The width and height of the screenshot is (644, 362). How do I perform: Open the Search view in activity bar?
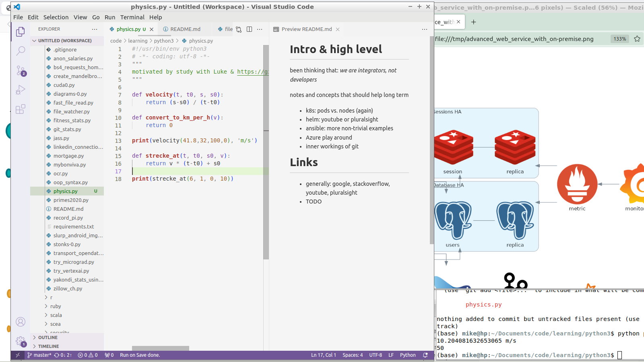21,51
